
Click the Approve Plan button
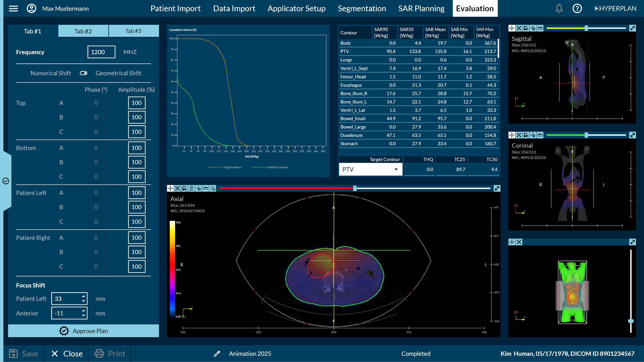coord(83,331)
